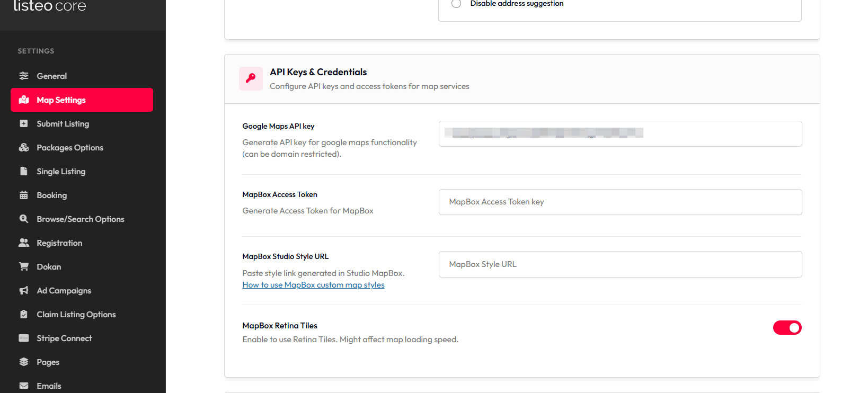868x393 pixels.
Task: Switch to the Emails settings section
Action: (49, 386)
